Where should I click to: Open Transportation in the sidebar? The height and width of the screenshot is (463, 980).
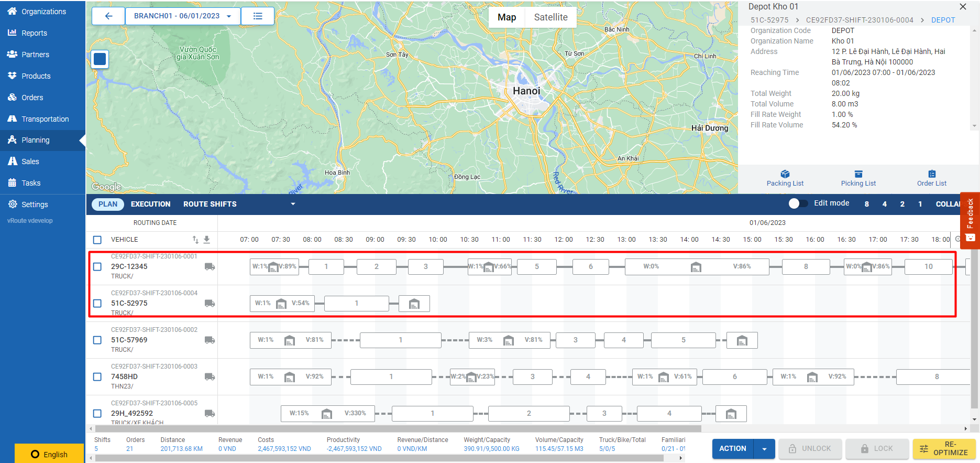pyautogui.click(x=45, y=119)
